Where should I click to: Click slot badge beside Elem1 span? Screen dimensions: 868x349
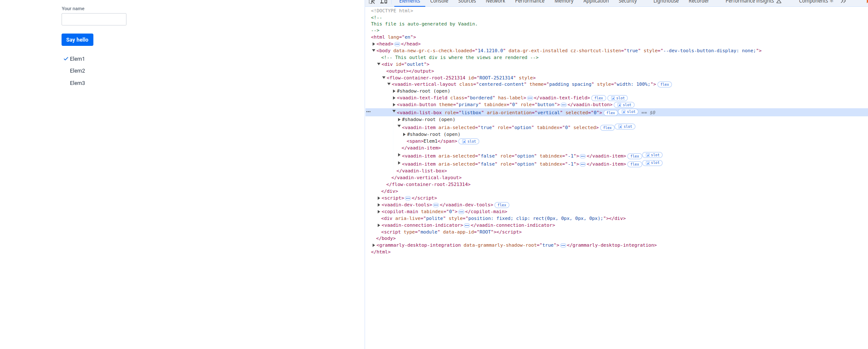click(469, 141)
